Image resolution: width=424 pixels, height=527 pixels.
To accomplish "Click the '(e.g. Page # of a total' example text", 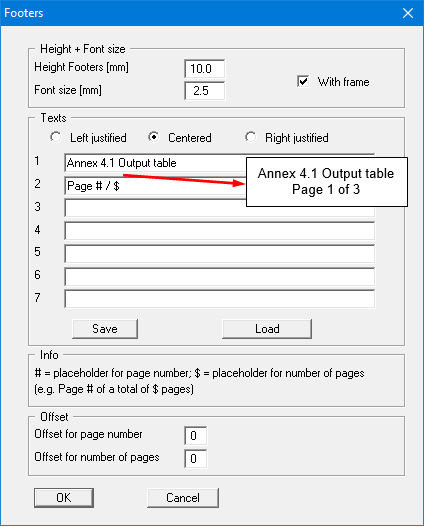I will [114, 389].
